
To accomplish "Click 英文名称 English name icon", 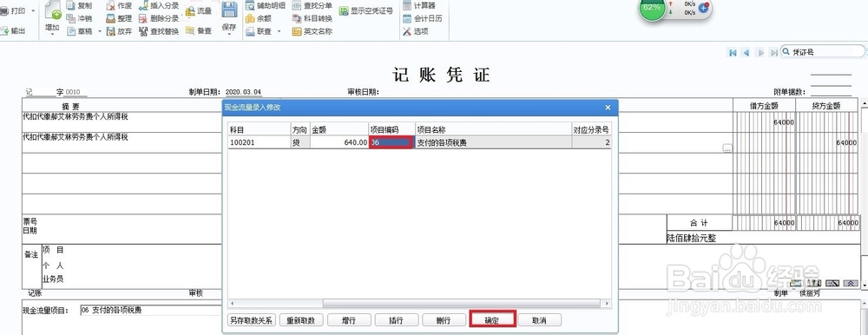I will click(297, 31).
